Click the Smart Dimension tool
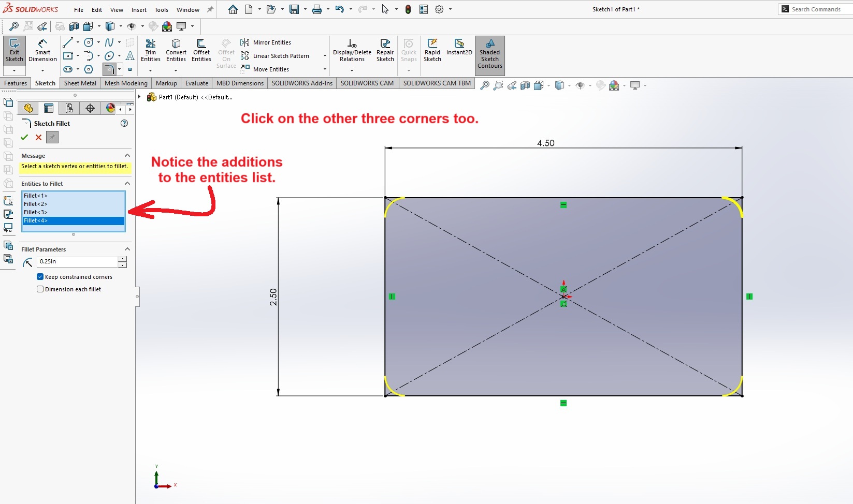853x504 pixels. click(42, 50)
